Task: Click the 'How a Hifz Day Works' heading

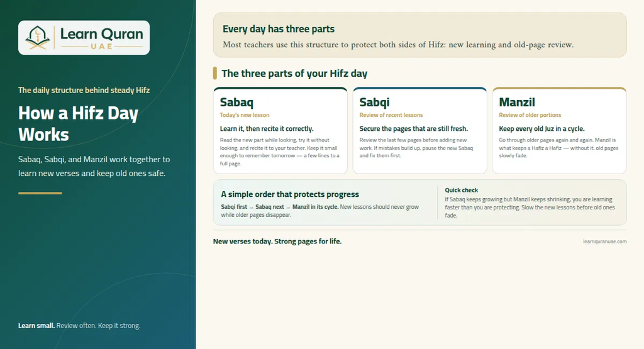Action: 78,124
